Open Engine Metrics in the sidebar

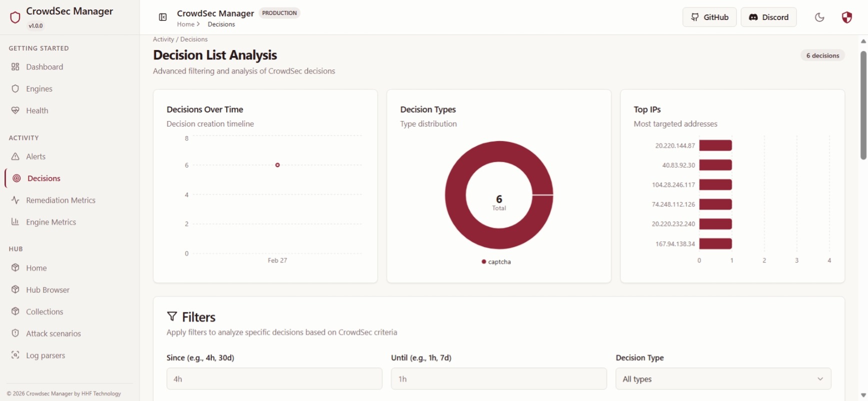coord(51,222)
